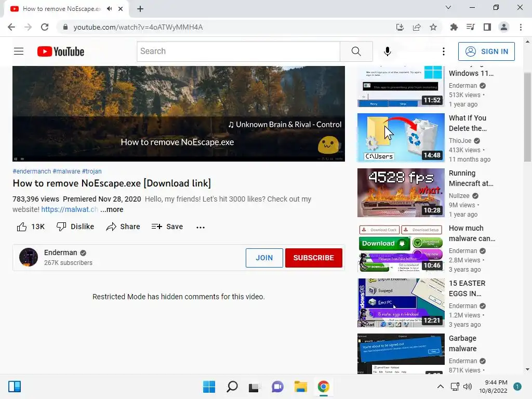Open File Explorer from taskbar
The width and height of the screenshot is (532, 399).
click(x=301, y=387)
